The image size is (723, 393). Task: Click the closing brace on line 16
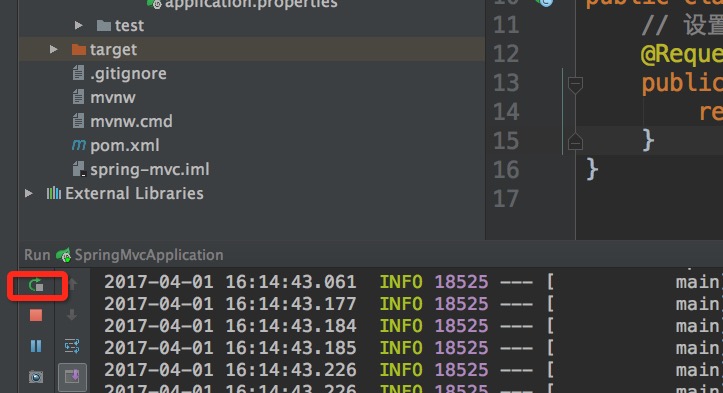[592, 169]
